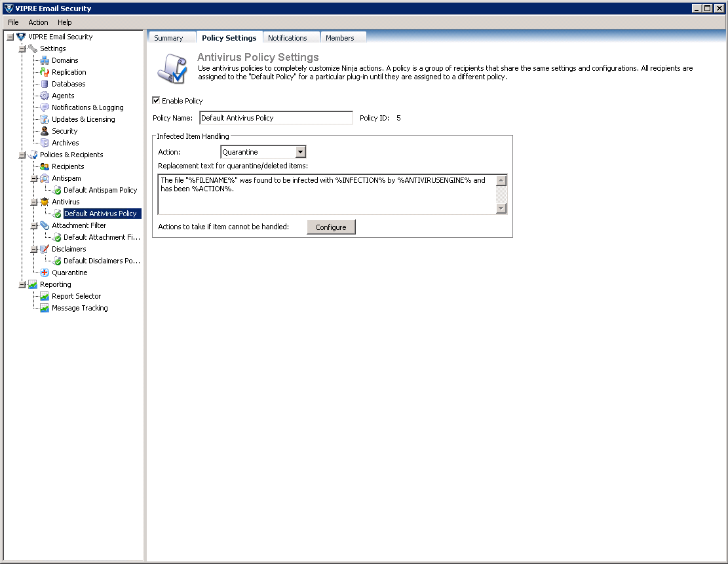Screen dimensions: 728x564
Task: Minimize the VIPRE Email Security window
Action: [697, 9]
